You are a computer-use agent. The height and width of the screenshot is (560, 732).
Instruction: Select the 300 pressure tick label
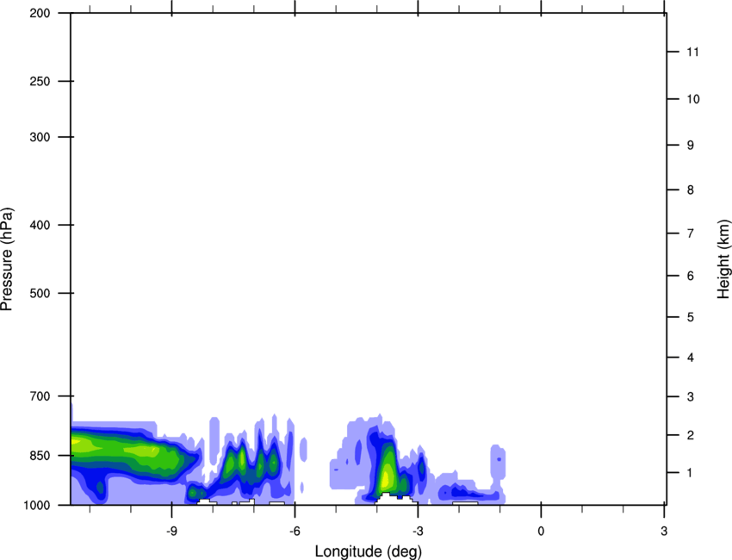[40, 137]
